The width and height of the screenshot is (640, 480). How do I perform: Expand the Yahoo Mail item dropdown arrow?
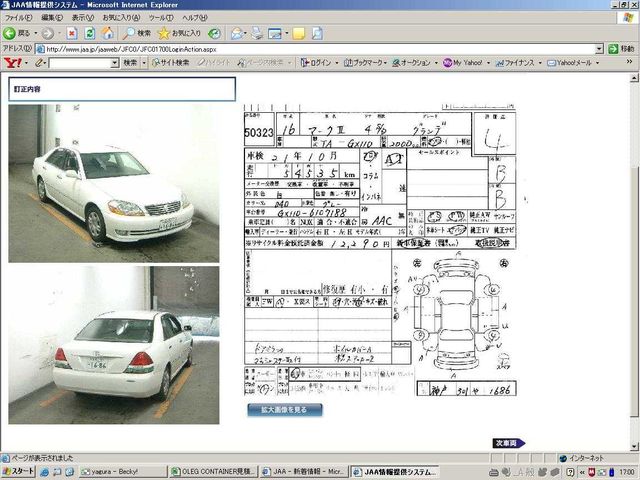pyautogui.click(x=597, y=63)
